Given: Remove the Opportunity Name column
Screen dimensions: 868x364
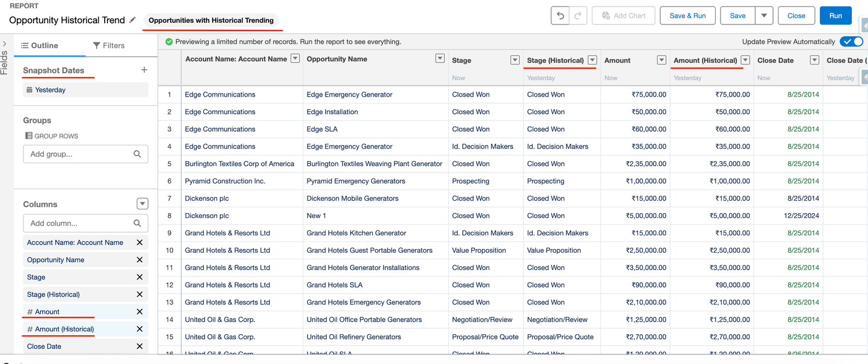Looking at the screenshot, I should [139, 260].
